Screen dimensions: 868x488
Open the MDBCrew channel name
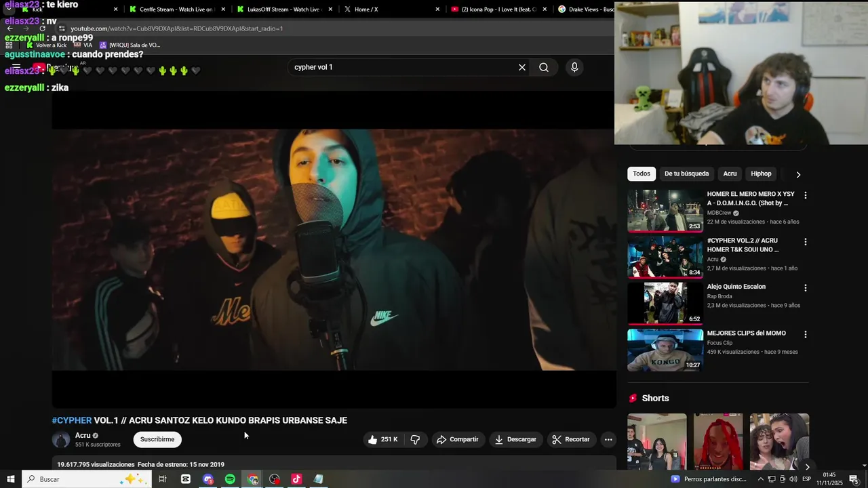(719, 213)
